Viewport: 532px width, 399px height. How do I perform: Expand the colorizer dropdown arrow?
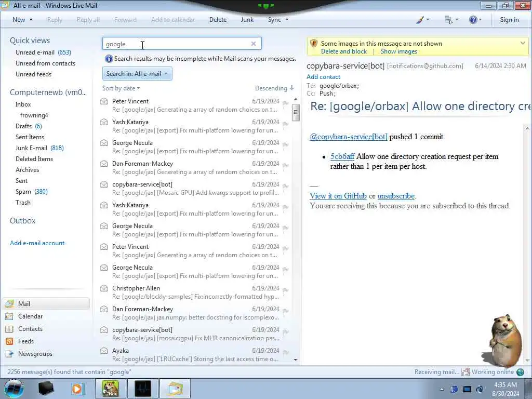428,20
